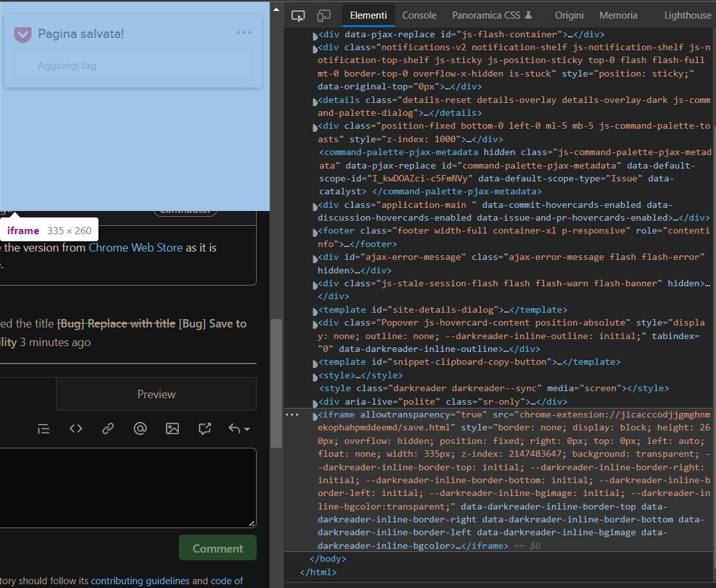
Task: Open the saved replies dropdown arrow
Action: [x=247, y=428]
